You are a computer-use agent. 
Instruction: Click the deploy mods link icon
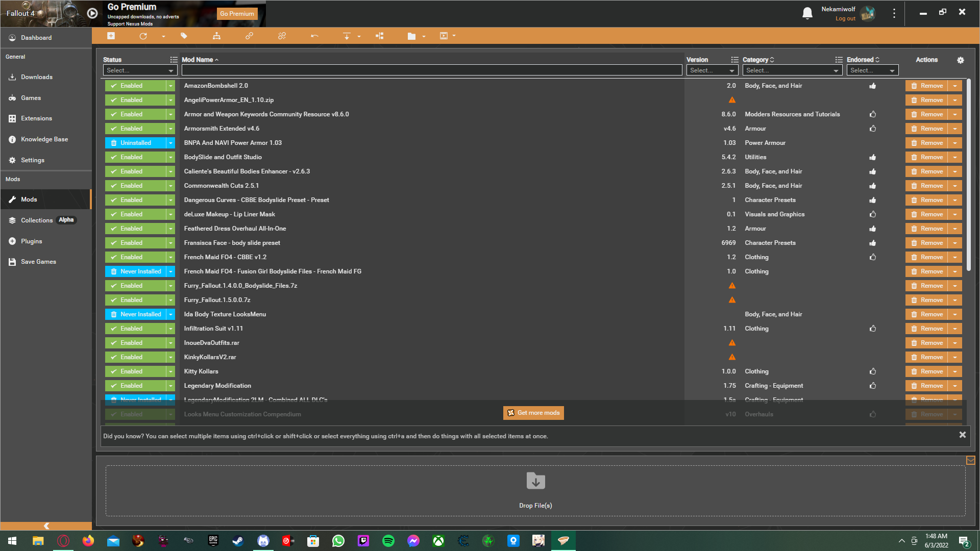[x=249, y=36]
